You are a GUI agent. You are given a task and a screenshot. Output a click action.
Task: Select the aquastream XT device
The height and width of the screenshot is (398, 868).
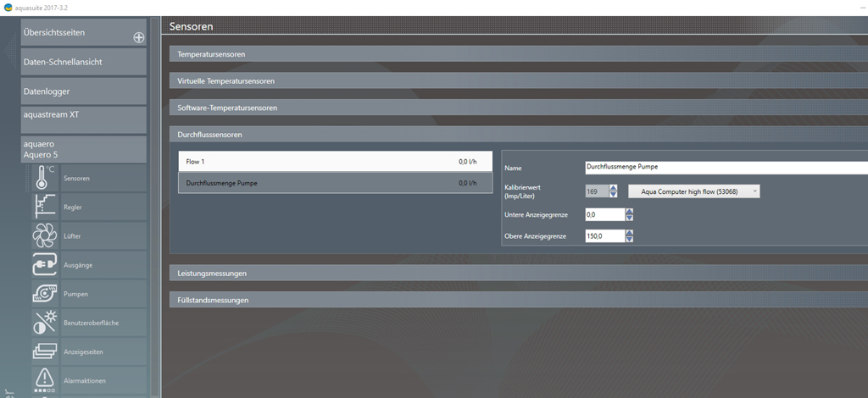pos(83,113)
